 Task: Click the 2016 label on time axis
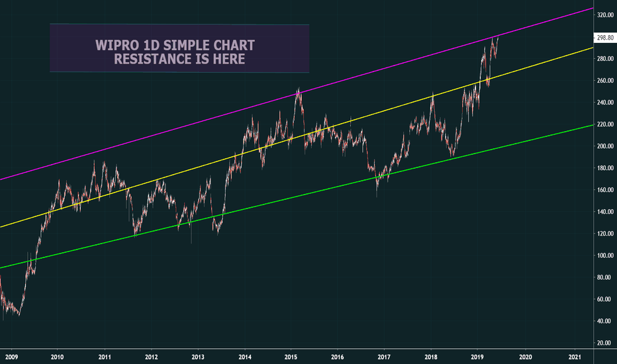tap(338, 357)
